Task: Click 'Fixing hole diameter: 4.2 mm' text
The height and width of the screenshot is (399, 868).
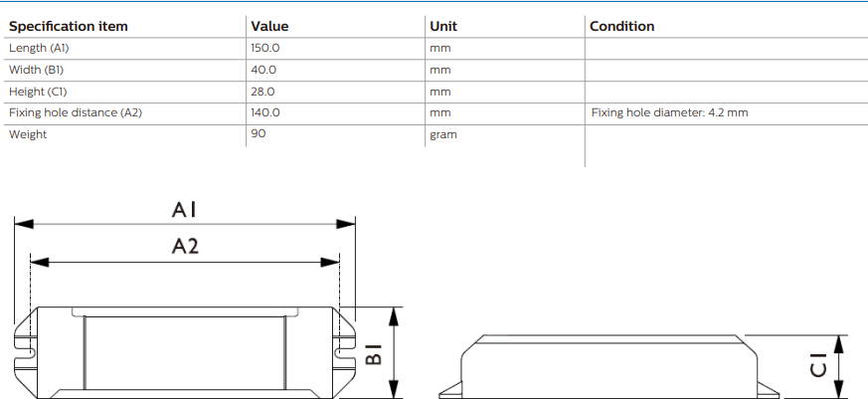Action: pyautogui.click(x=669, y=113)
